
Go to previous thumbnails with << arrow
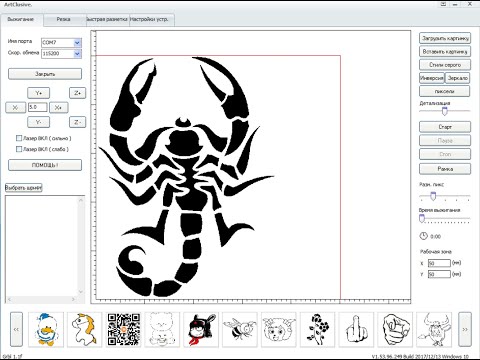tap(16, 329)
